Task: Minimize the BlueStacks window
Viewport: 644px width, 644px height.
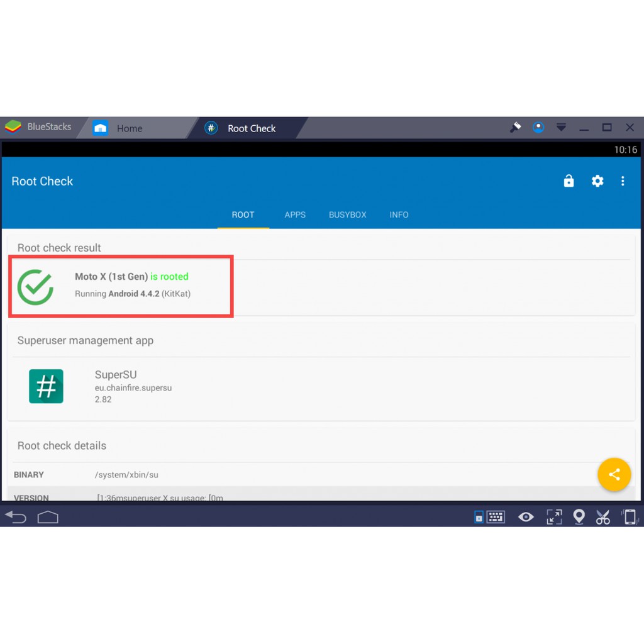Action: tap(584, 128)
